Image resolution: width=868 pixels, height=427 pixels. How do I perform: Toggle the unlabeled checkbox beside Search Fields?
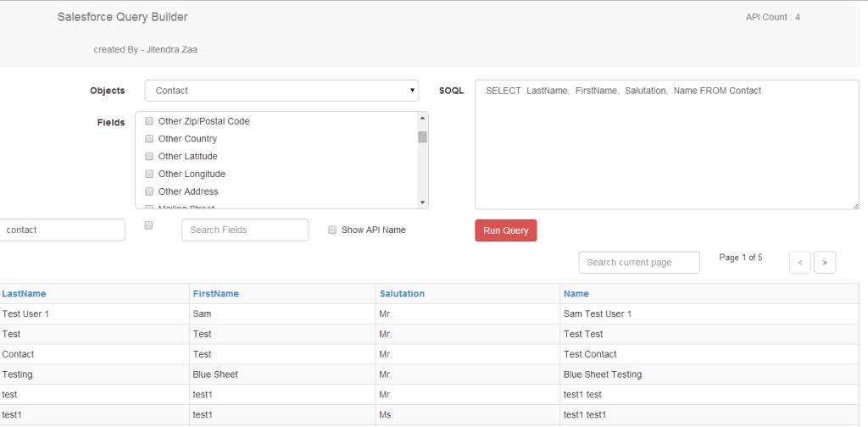coord(148,225)
